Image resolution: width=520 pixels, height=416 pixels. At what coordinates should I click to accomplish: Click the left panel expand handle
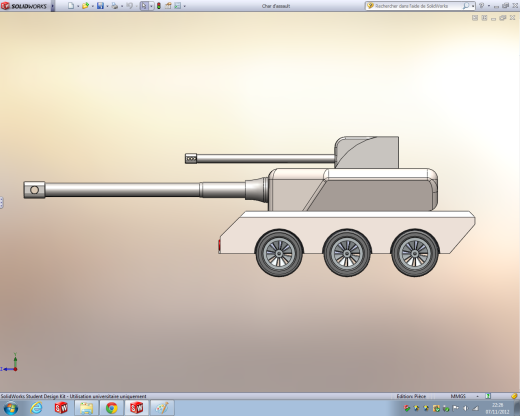[x=2, y=202]
